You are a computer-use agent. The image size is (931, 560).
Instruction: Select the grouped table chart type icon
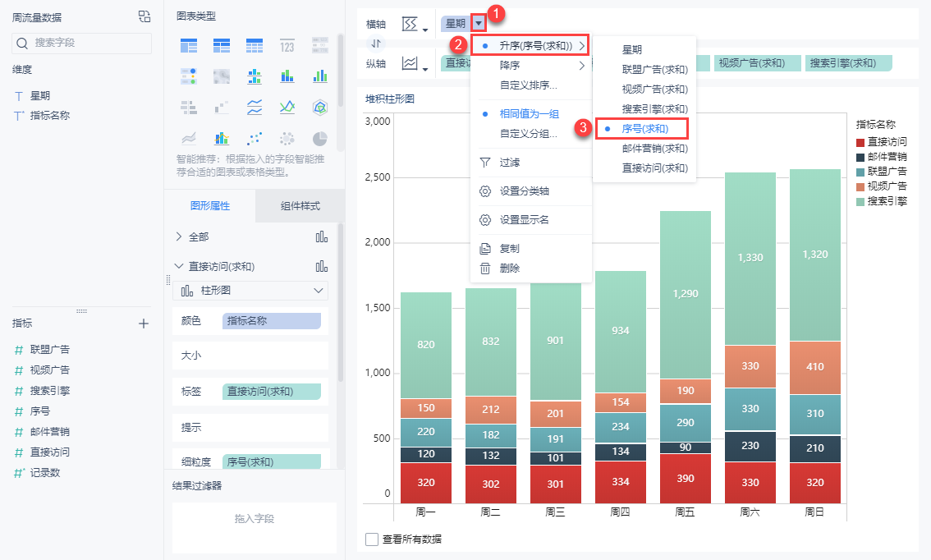coord(189,45)
